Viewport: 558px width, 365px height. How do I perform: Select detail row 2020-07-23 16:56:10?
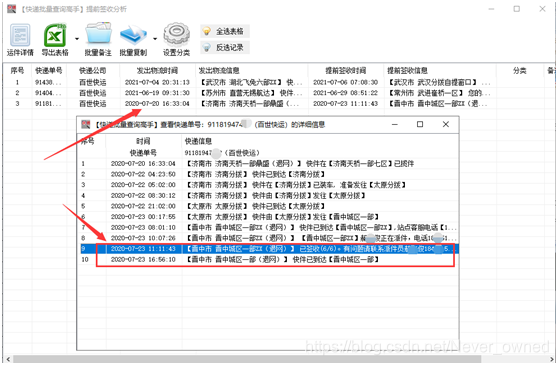coord(268,259)
